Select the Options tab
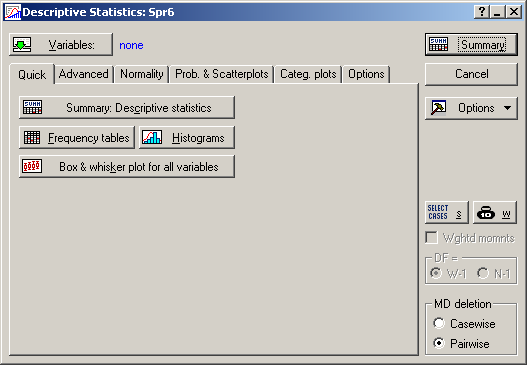The width and height of the screenshot is (527, 365). point(366,74)
